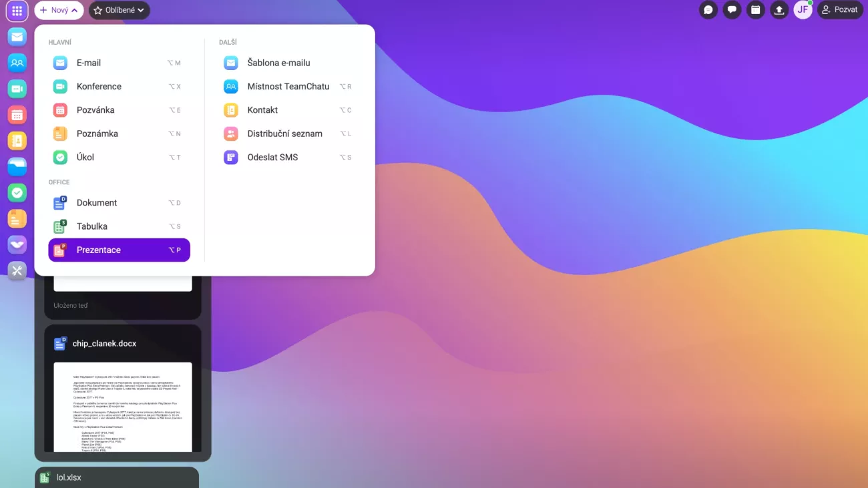This screenshot has width=868, height=488.
Task: Expand the Oblíbené favorites dropdown
Action: [x=119, y=11]
